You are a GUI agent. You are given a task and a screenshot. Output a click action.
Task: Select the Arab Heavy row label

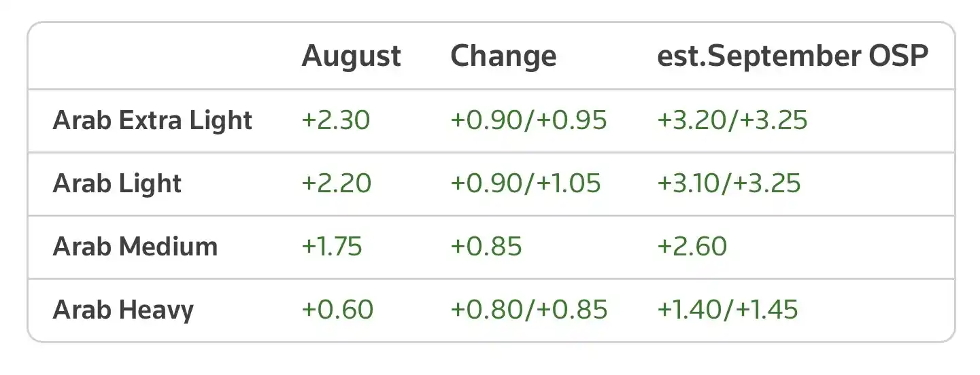123,310
